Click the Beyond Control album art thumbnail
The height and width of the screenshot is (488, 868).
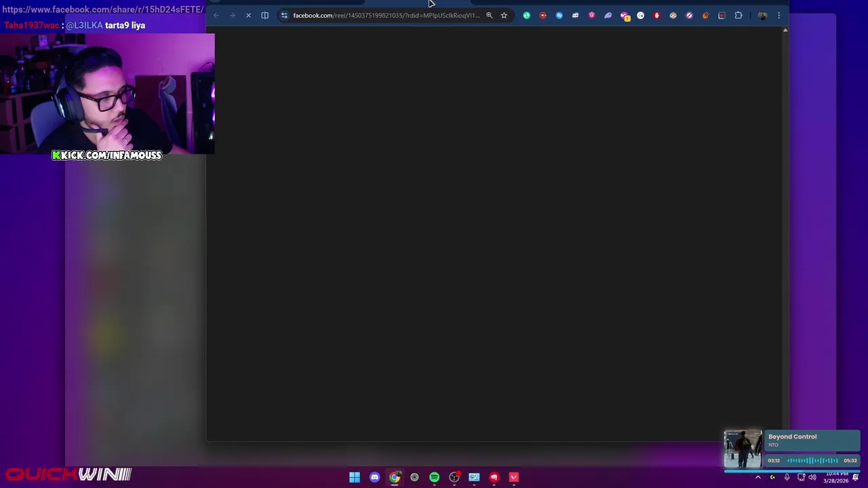click(x=743, y=449)
